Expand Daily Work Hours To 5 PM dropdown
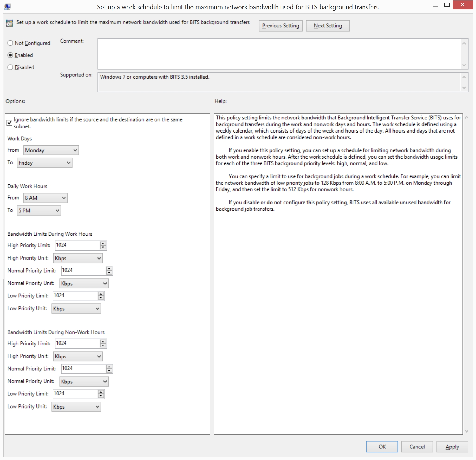 pyautogui.click(x=39, y=211)
